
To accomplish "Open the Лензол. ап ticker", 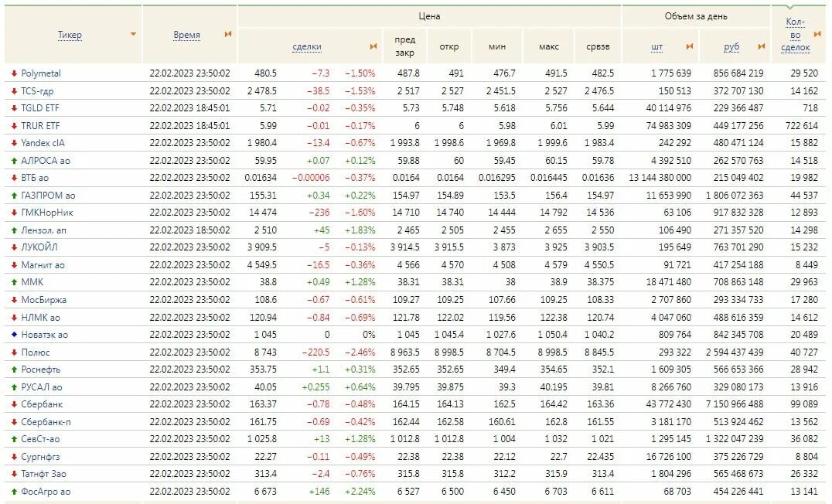I will pyautogui.click(x=44, y=230).
